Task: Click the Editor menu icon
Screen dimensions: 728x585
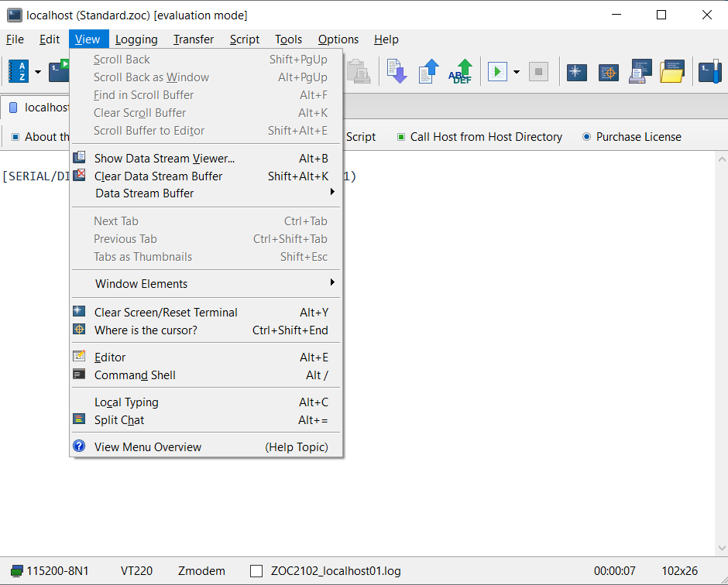Action: tap(80, 356)
